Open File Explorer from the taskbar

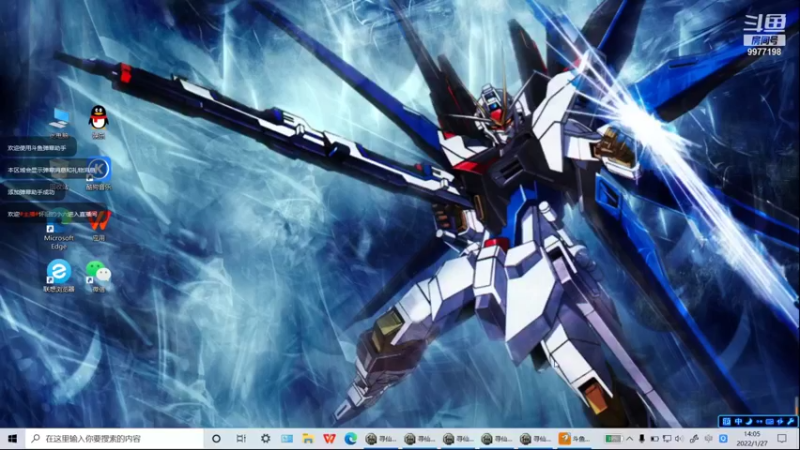pyautogui.click(x=308, y=439)
